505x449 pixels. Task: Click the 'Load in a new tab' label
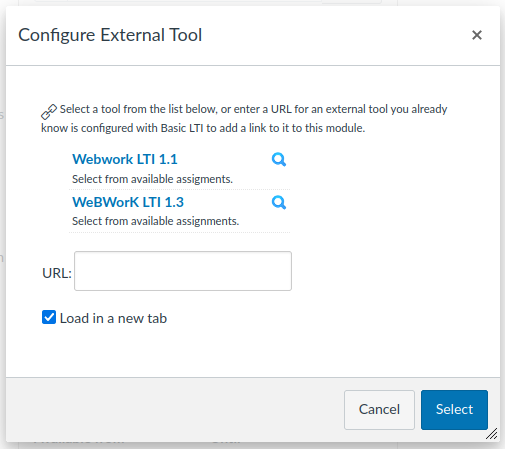point(113,318)
